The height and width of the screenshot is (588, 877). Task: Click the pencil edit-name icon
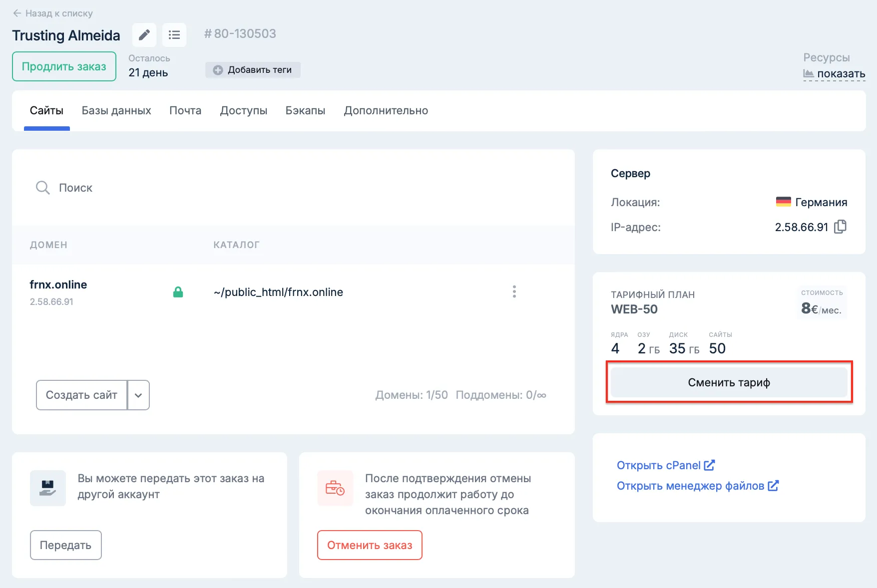click(x=144, y=35)
